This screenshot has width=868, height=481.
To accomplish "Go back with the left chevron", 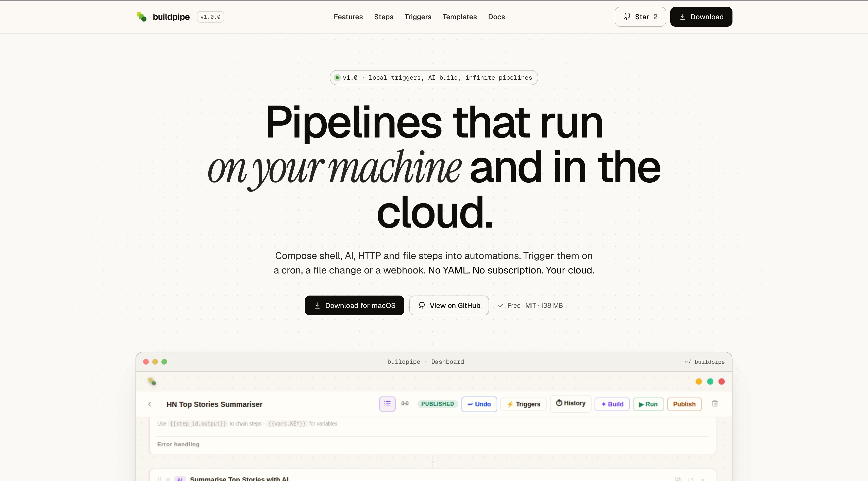I will coord(149,404).
